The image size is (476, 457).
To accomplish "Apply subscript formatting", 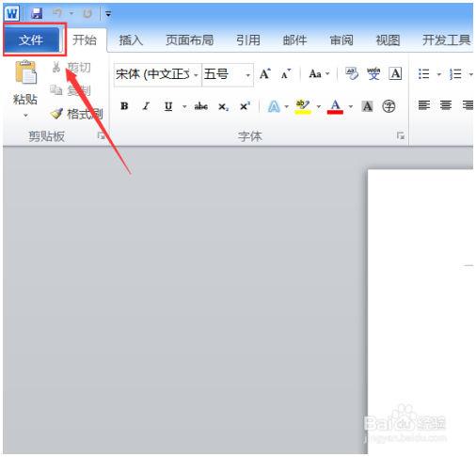I will tap(223, 106).
